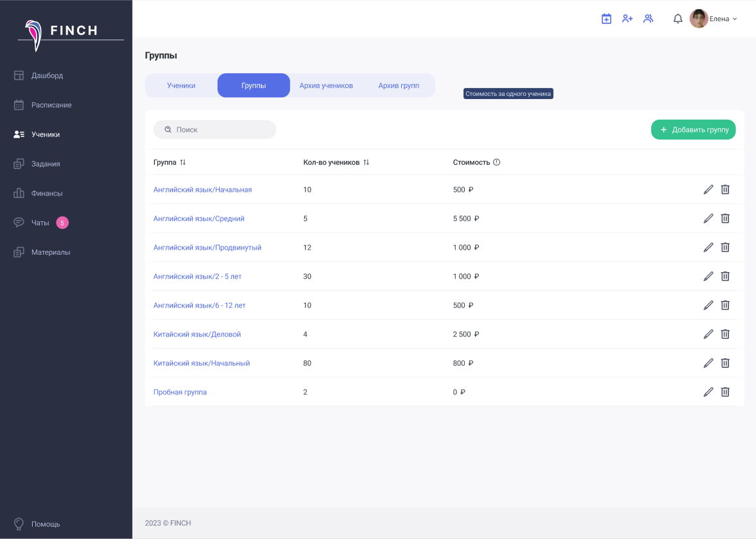Go to Финансы in the sidebar

click(46, 193)
